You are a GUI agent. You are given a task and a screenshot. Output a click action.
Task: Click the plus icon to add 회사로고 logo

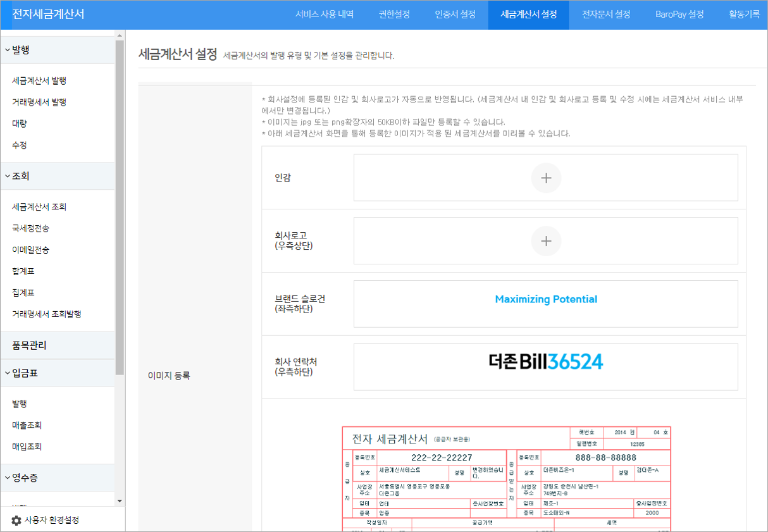pos(546,241)
